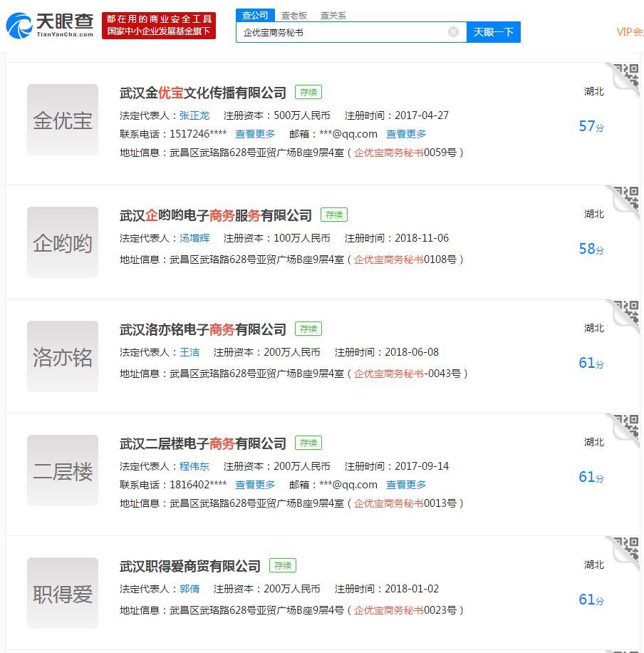Viewport: 644px width, 653px height.
Task: Click 查看更多 next to phone 1517246****
Action: tap(255, 134)
